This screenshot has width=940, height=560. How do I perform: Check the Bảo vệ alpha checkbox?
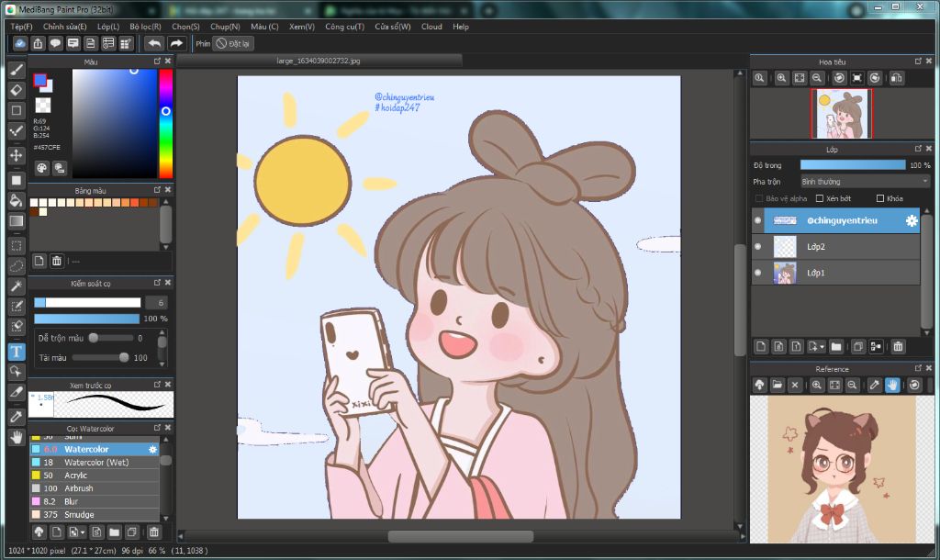(759, 198)
